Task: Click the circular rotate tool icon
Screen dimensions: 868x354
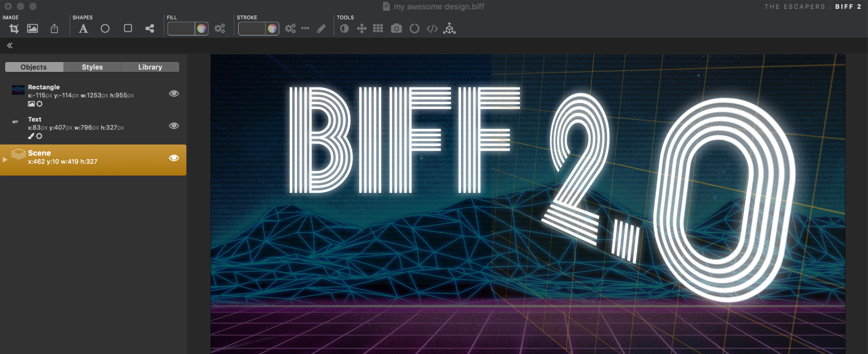Action: [x=414, y=28]
